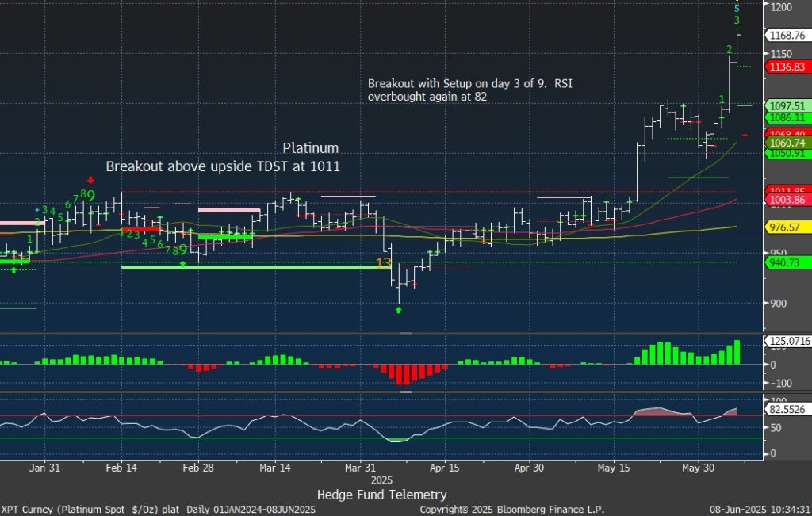Click the green up arrow below the April low
Image resolution: width=812 pixels, height=516 pixels.
(x=398, y=310)
